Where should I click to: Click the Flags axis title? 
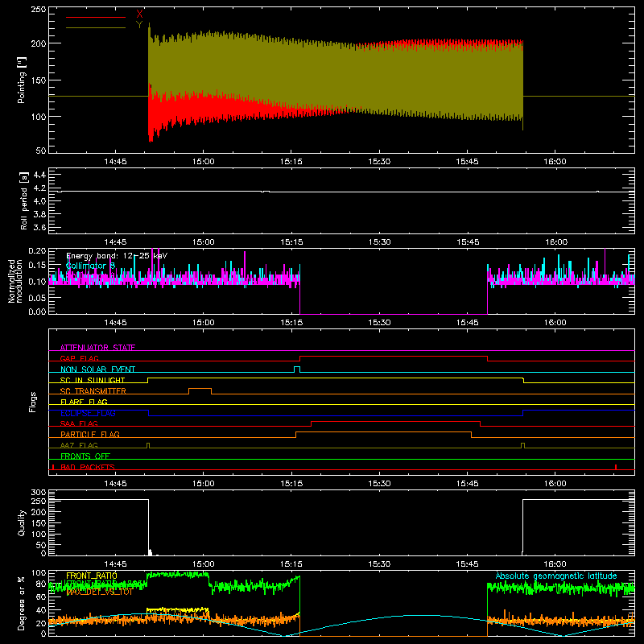tap(32, 402)
